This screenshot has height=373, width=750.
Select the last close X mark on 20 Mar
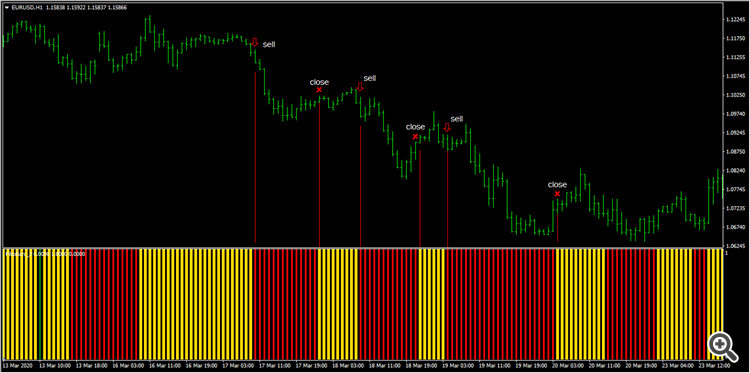[557, 194]
